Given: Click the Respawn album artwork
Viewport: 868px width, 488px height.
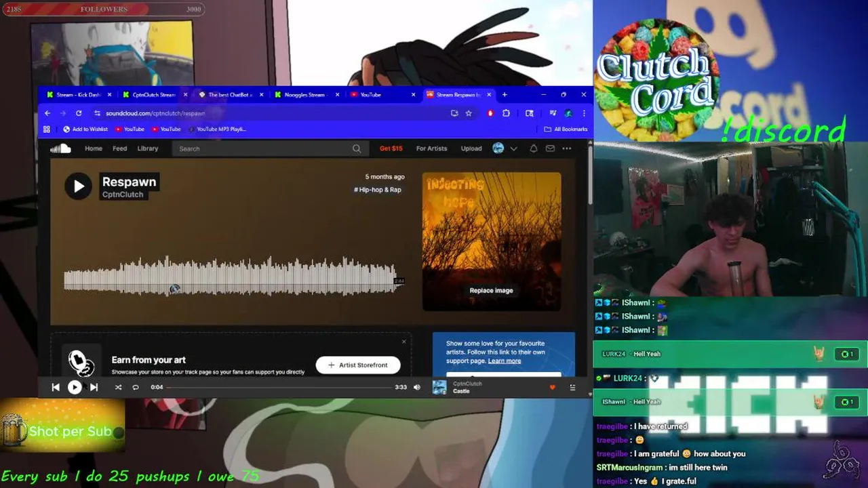Looking at the screenshot, I should 492,241.
